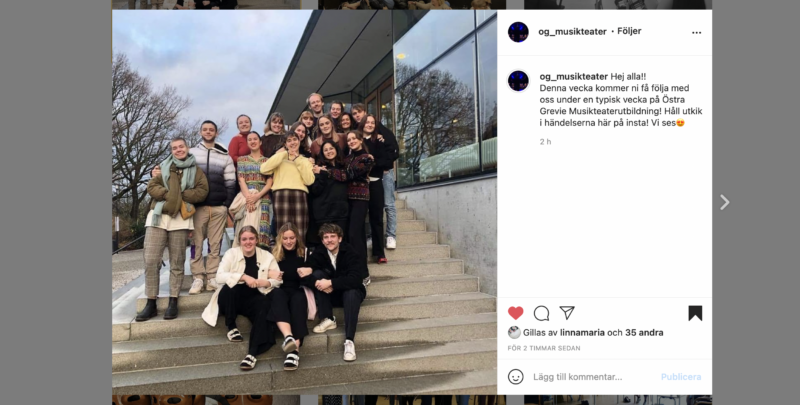
Task: Open og_musikteater username in the caption
Action: point(573,77)
